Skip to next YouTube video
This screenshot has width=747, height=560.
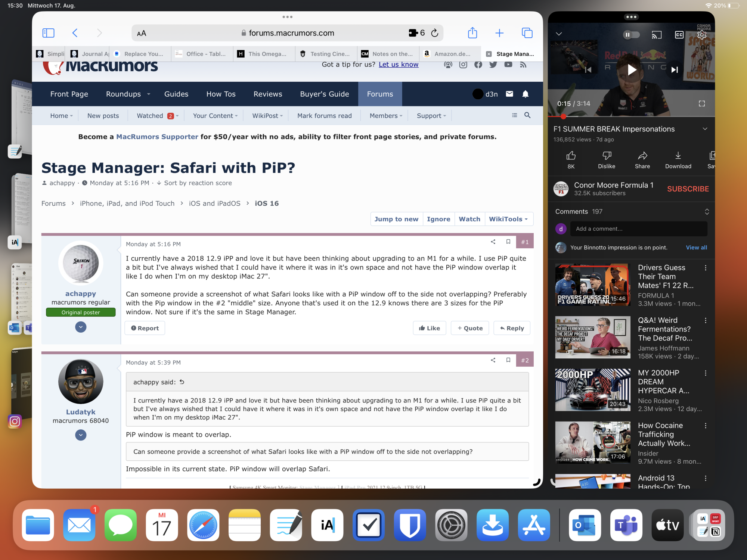click(675, 69)
